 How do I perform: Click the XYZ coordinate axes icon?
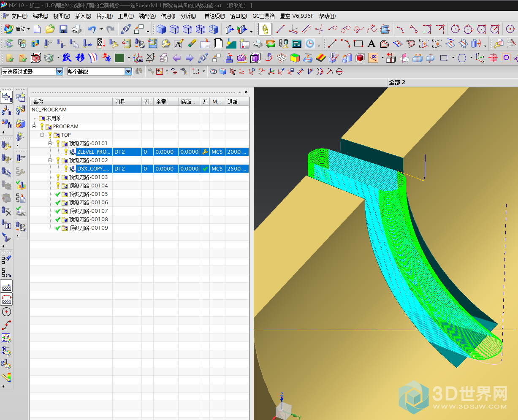(x=480, y=58)
